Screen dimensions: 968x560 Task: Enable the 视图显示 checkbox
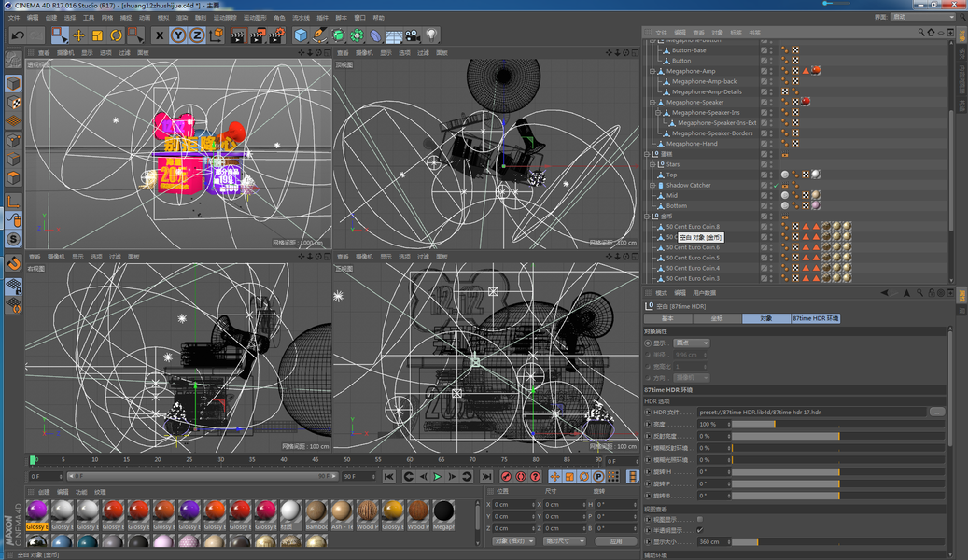[x=699, y=519]
